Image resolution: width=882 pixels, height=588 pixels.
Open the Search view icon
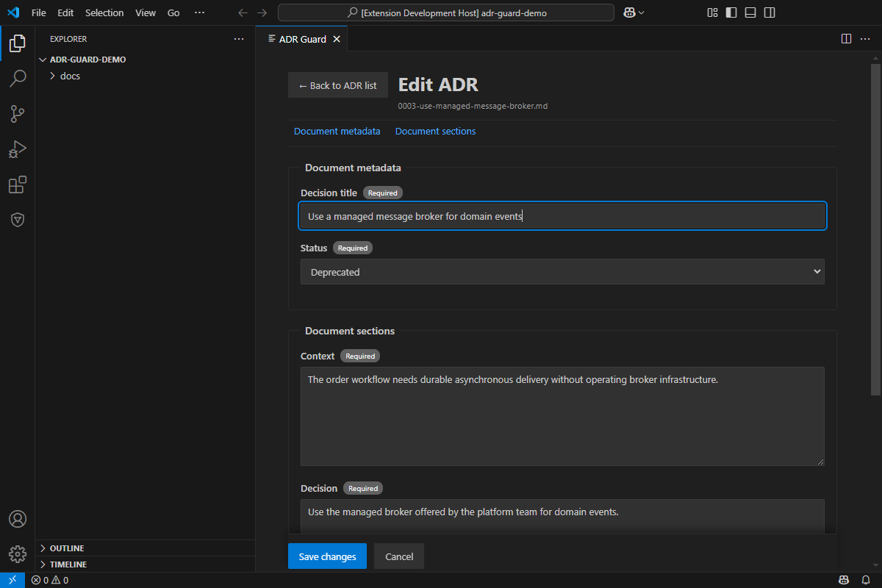(x=18, y=78)
